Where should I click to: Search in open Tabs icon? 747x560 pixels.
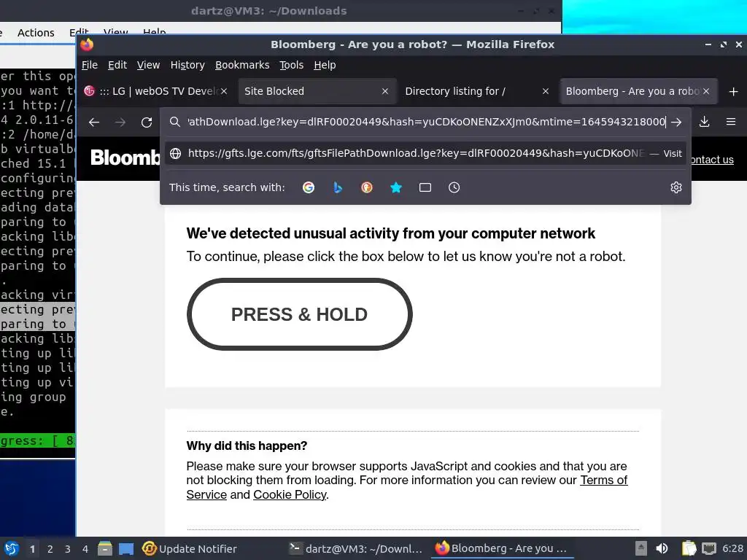click(425, 187)
